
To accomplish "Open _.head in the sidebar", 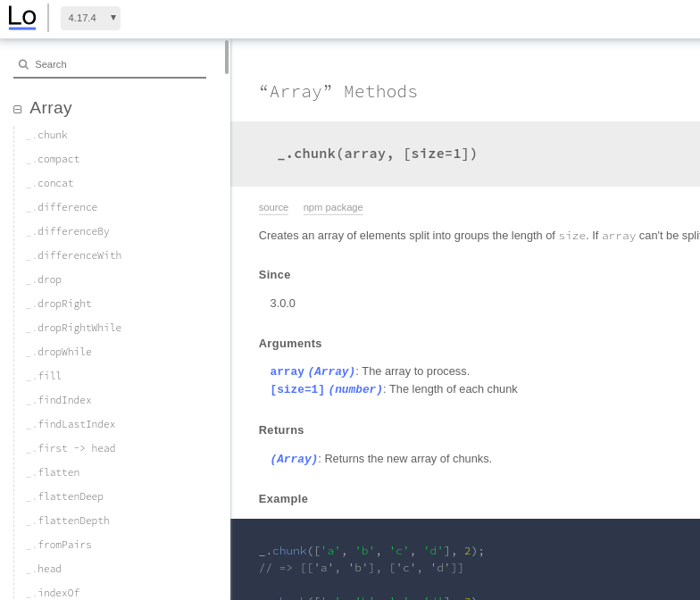I will point(44,569).
